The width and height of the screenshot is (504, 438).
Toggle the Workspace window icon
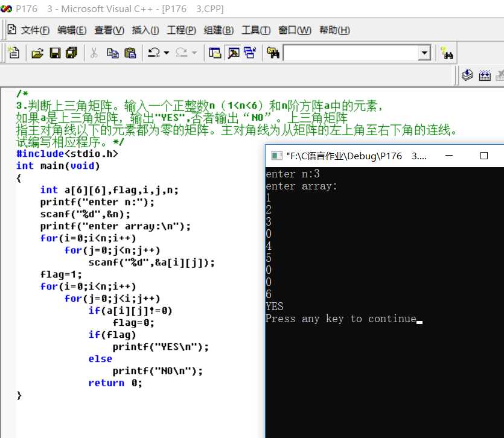[215, 52]
